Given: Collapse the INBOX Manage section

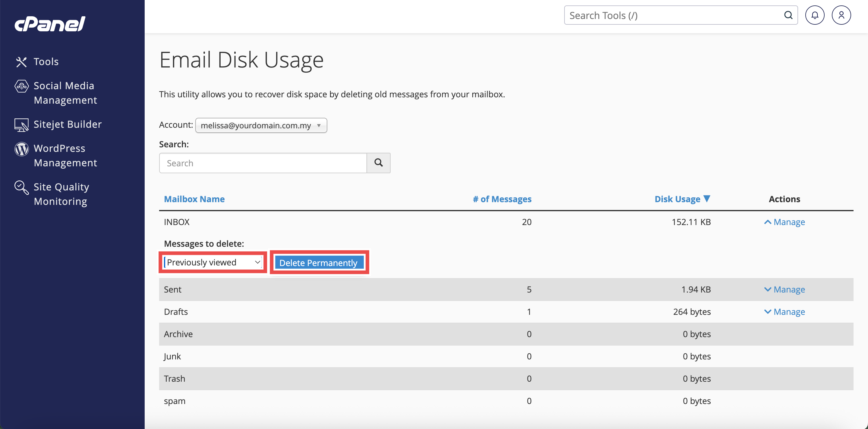Looking at the screenshot, I should [785, 222].
